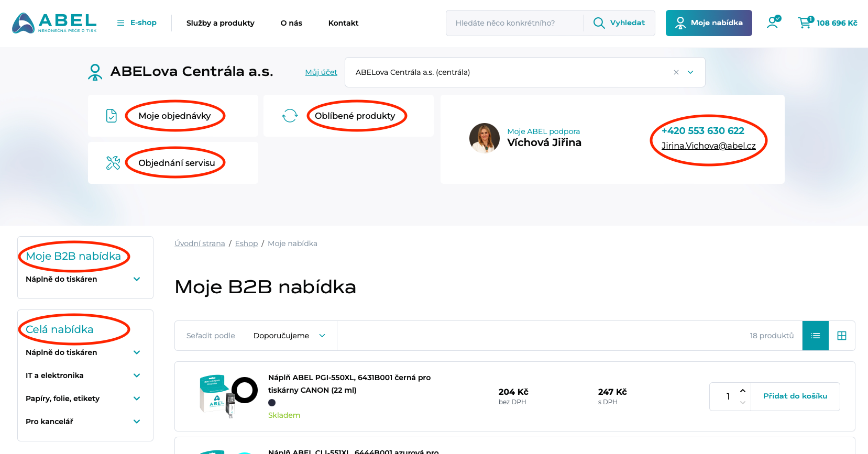
Task: Click the PGI-550XL cartridge product image
Action: click(x=228, y=396)
